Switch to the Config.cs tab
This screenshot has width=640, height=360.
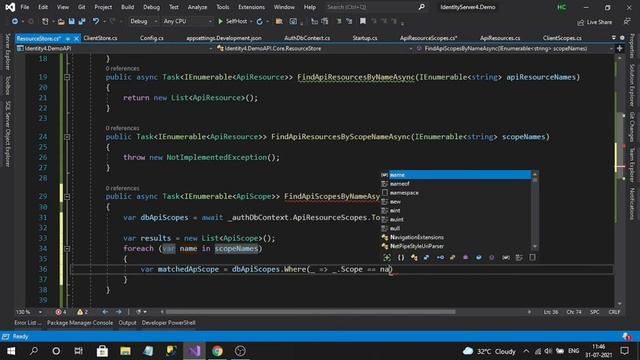coord(151,38)
